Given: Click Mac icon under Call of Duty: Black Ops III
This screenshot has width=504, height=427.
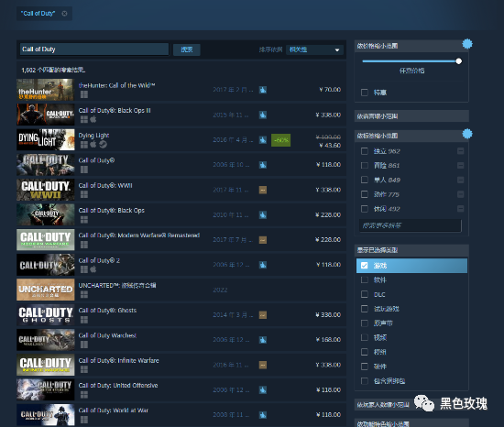Looking at the screenshot, I should click(93, 119).
